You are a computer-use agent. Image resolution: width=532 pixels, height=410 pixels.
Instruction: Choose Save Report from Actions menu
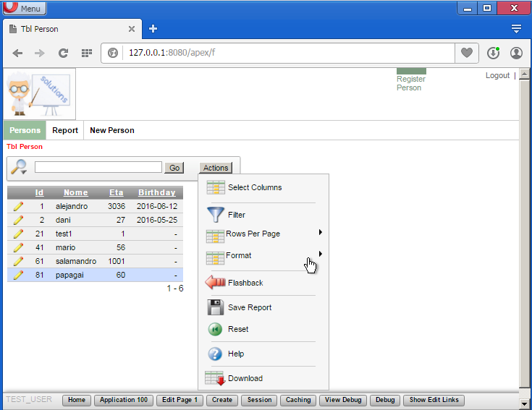pos(250,307)
